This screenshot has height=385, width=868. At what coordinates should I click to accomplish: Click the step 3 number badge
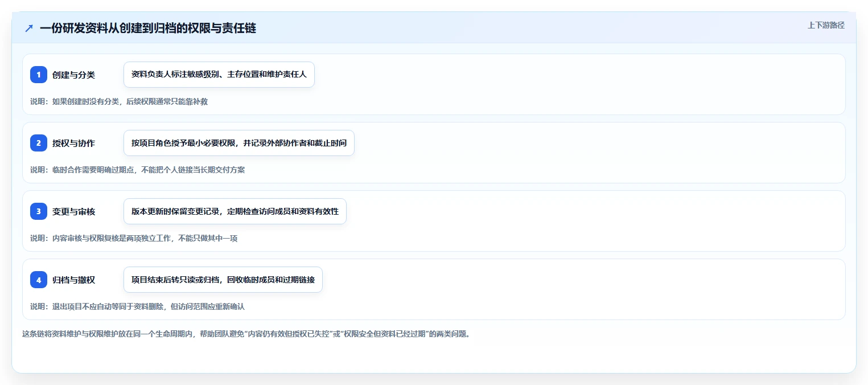(39, 211)
